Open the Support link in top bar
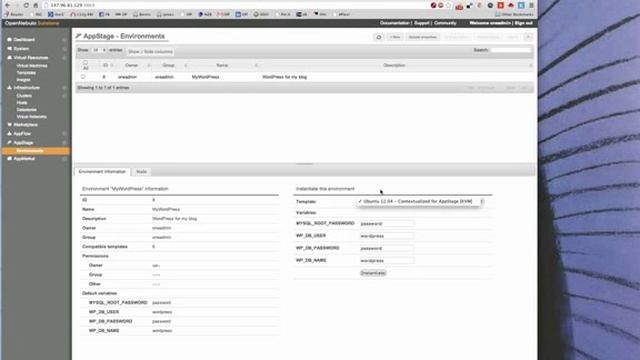The height and width of the screenshot is (360, 640). [x=422, y=23]
